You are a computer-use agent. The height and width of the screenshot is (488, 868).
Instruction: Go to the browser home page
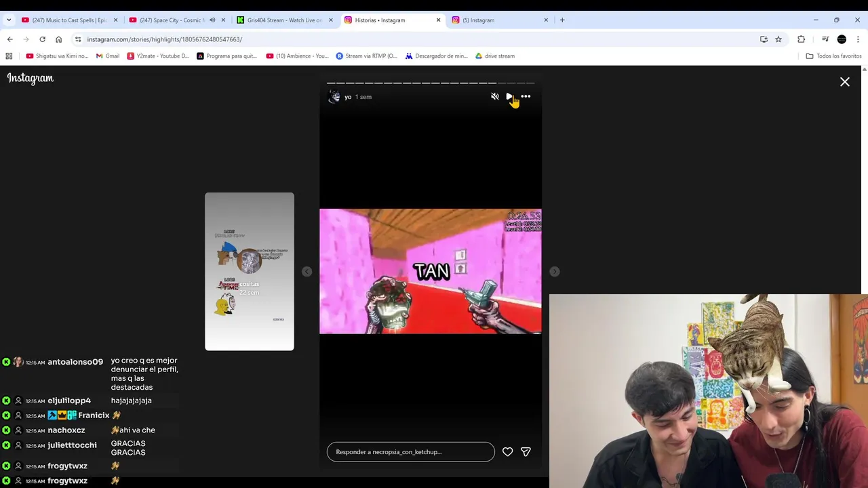(x=58, y=39)
